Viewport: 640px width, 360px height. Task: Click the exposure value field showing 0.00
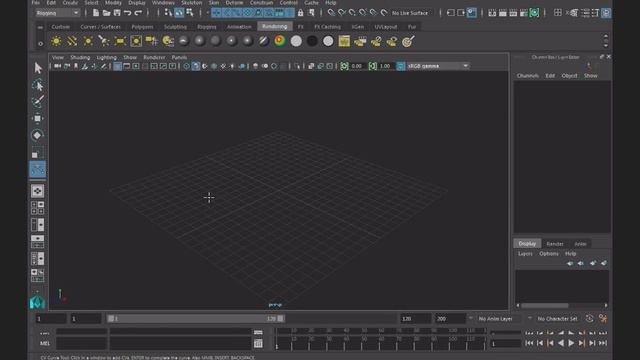click(x=357, y=66)
